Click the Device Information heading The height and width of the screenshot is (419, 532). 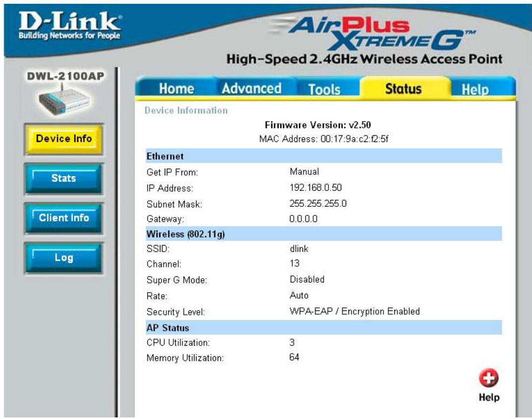pos(186,111)
